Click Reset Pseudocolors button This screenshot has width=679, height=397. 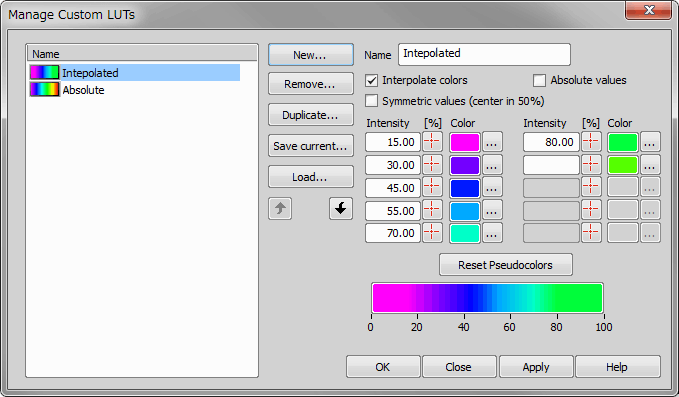[x=505, y=265]
